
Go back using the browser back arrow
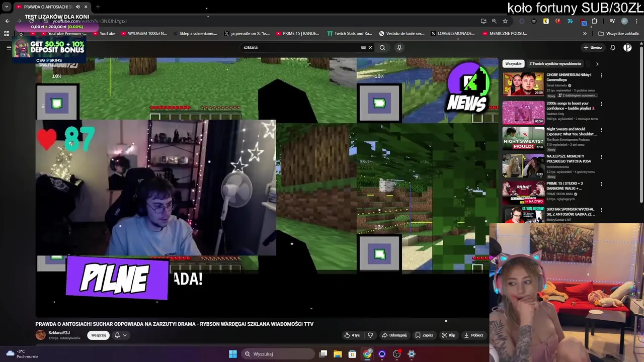[7, 21]
